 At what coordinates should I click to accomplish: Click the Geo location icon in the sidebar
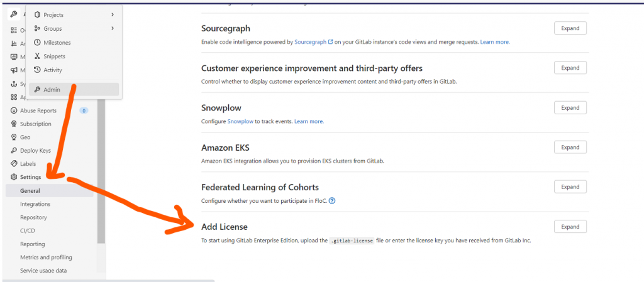(x=14, y=137)
